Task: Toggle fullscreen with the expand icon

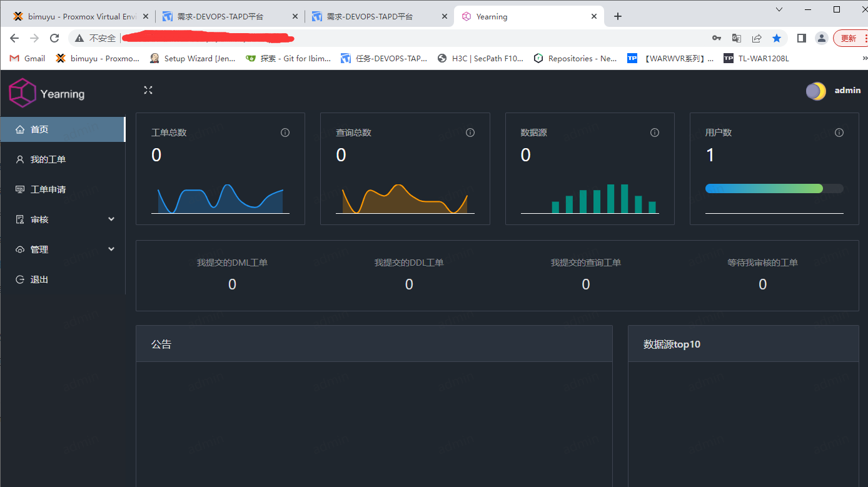Action: 148,90
